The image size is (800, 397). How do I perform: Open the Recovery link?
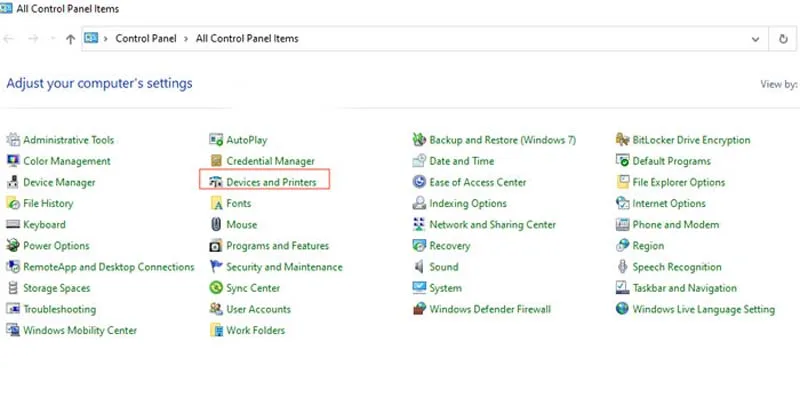(449, 245)
